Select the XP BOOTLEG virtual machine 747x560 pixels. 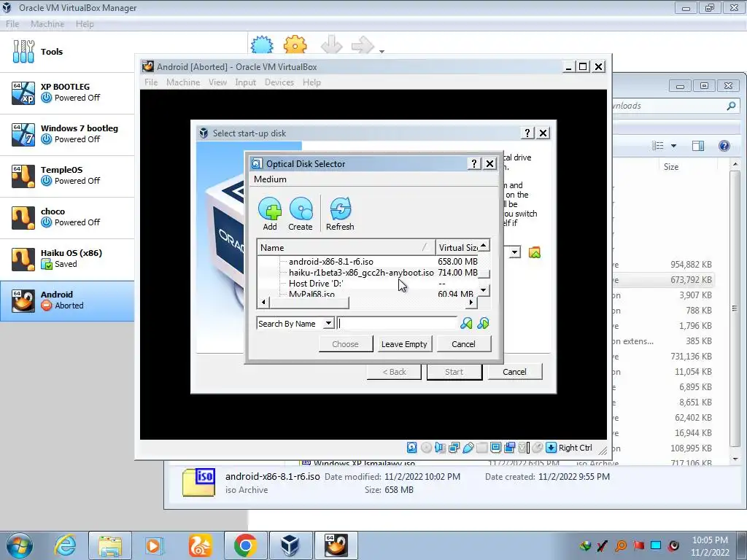[x=67, y=93]
